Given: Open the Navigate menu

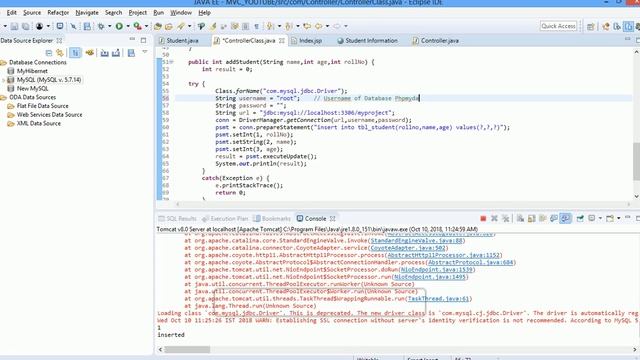Looking at the screenshot, I should coord(87,13).
